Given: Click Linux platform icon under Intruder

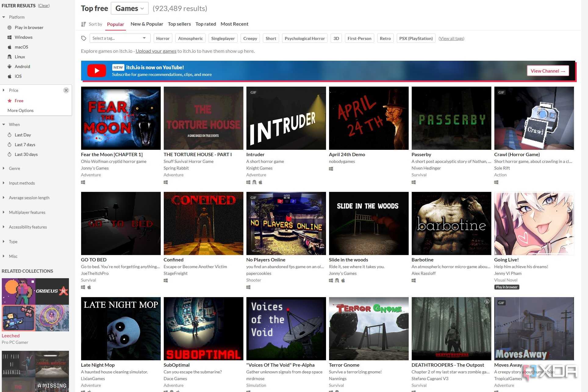Looking at the screenshot, I should (254, 182).
